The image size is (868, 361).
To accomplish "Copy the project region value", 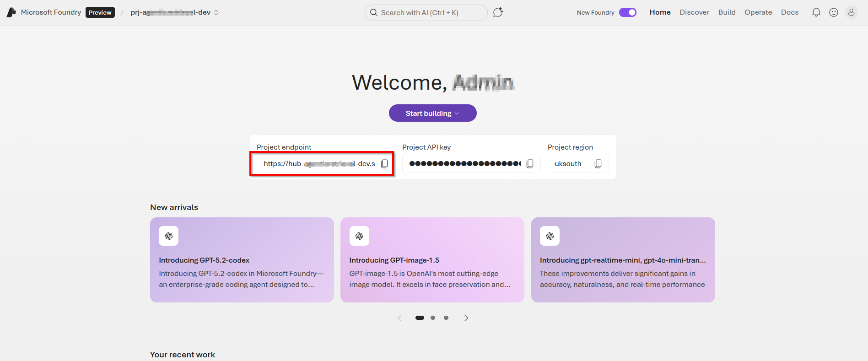I will [598, 164].
